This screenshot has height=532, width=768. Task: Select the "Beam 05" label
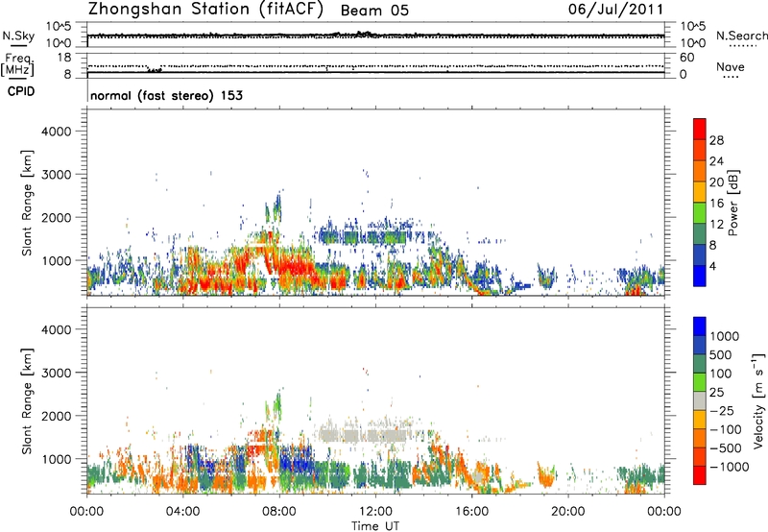374,11
